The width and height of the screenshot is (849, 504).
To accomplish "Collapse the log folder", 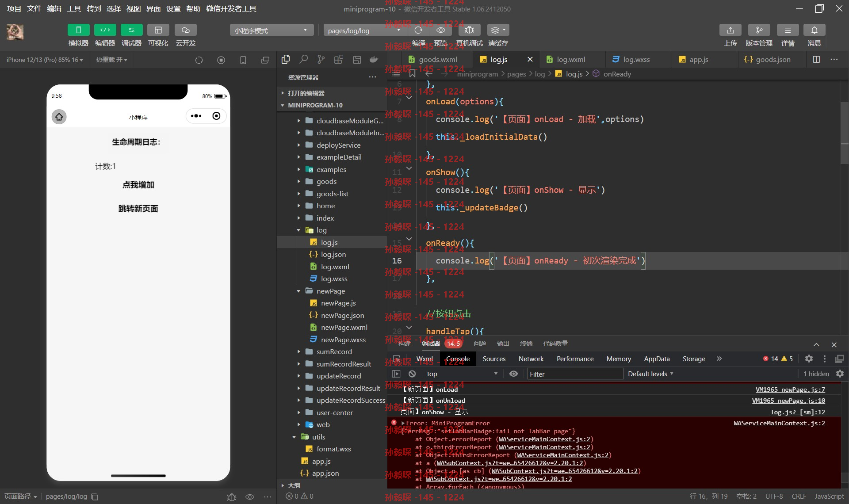I will (x=332, y=230).
